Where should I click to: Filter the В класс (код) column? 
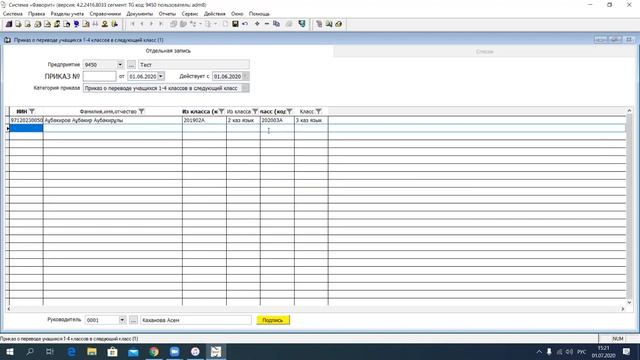point(289,111)
